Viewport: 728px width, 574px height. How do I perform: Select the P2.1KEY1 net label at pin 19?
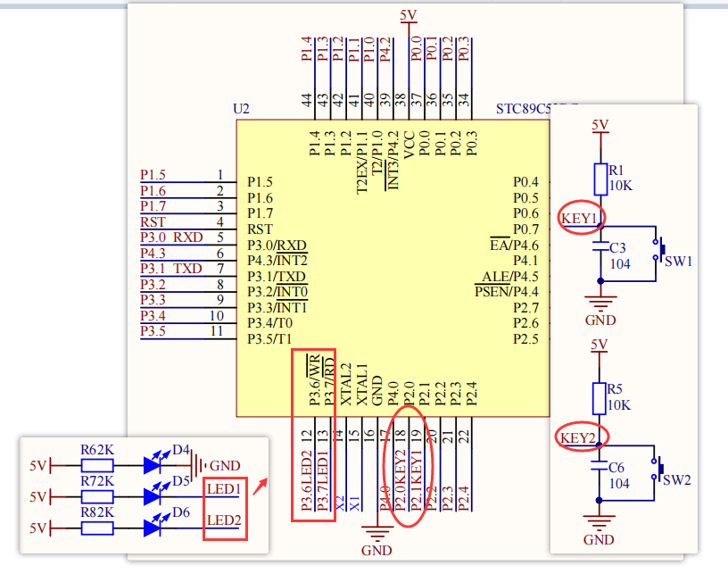417,480
